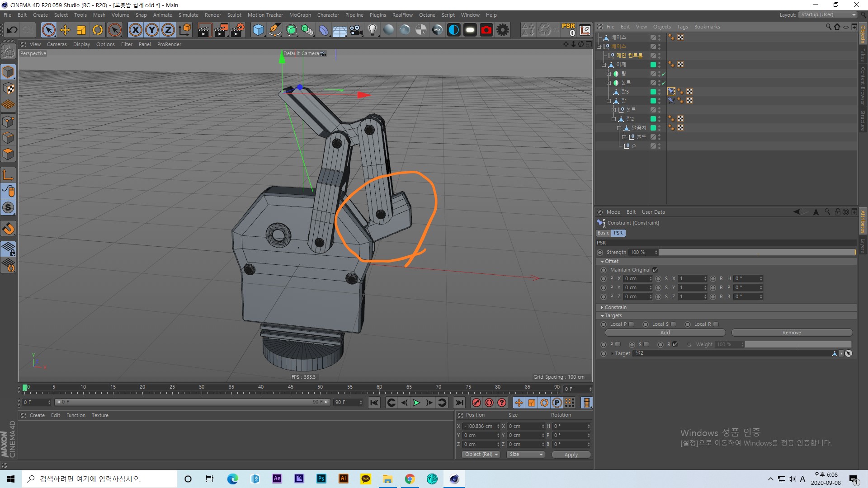The height and width of the screenshot is (488, 868).
Task: Toggle layer color square of 어깨 object
Action: (x=653, y=65)
